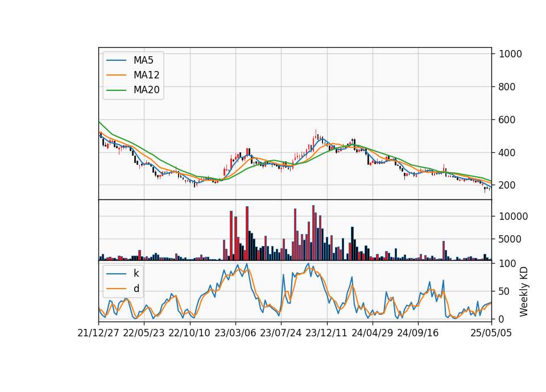Click the 21/12/27 date axis label

pyautogui.click(x=98, y=333)
